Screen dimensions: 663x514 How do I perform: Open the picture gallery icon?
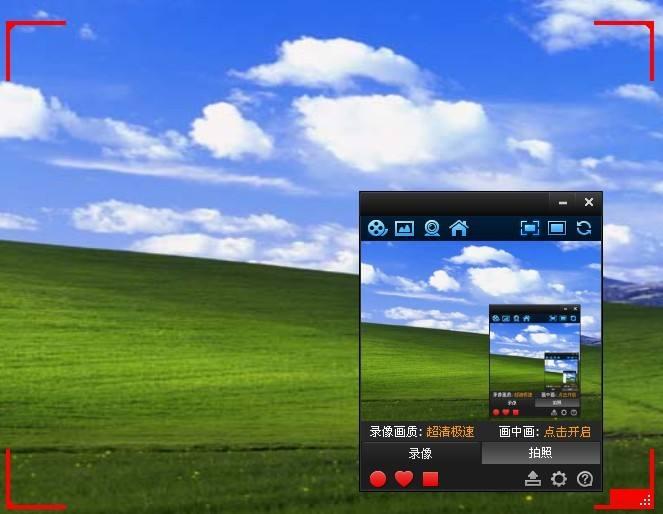pyautogui.click(x=404, y=228)
